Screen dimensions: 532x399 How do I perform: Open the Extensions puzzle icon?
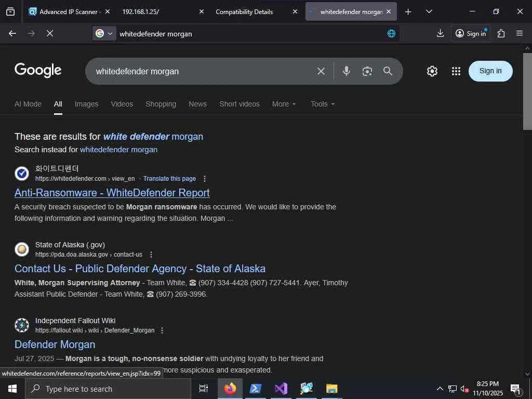point(501,33)
